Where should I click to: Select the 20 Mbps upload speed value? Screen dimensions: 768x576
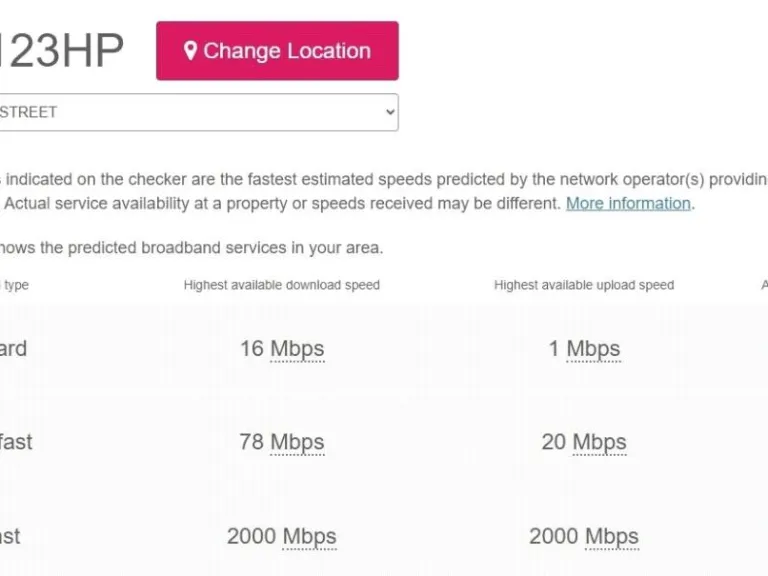click(x=584, y=442)
